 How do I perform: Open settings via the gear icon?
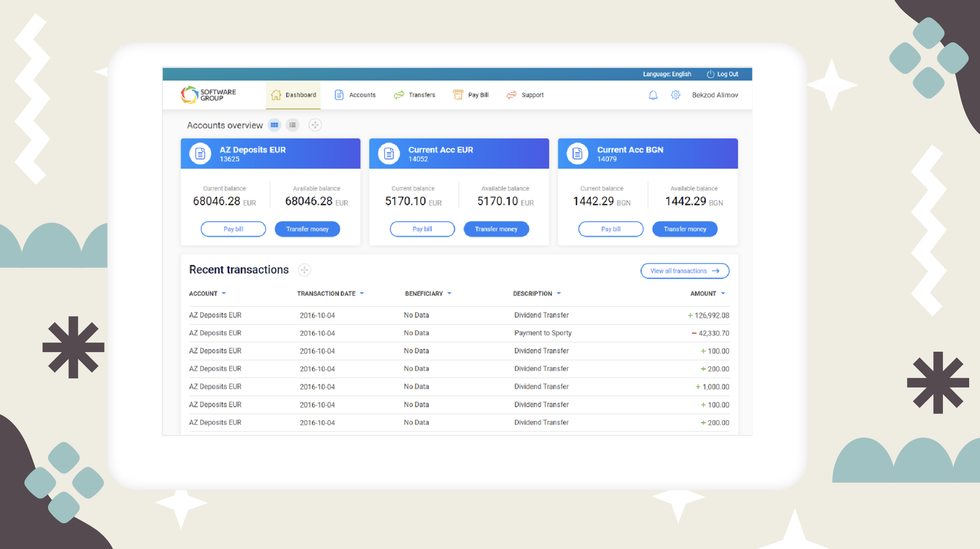(x=676, y=95)
